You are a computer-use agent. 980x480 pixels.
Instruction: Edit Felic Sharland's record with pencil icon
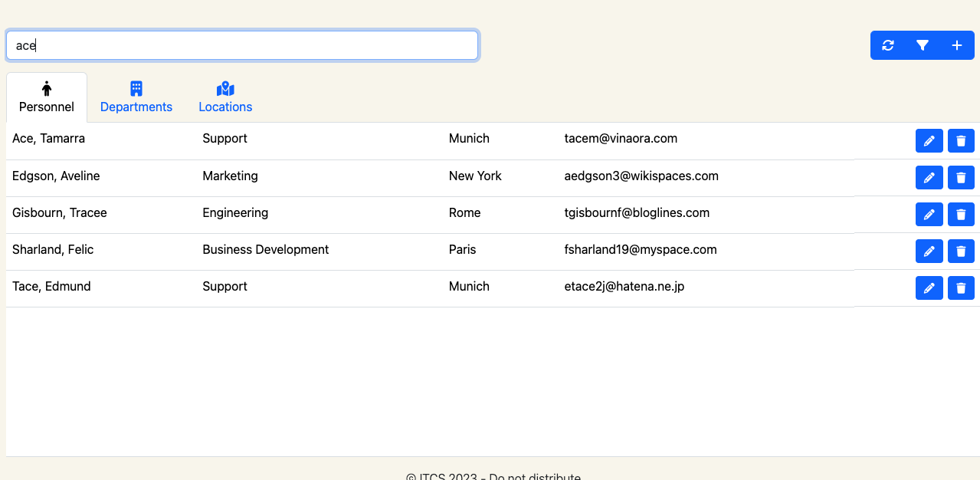(x=929, y=252)
